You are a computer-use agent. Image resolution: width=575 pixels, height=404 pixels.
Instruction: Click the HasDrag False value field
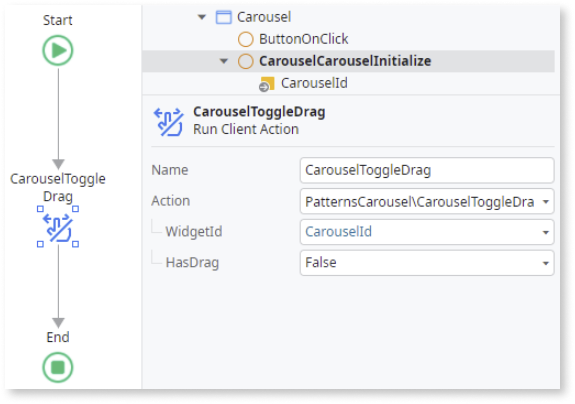tap(427, 263)
